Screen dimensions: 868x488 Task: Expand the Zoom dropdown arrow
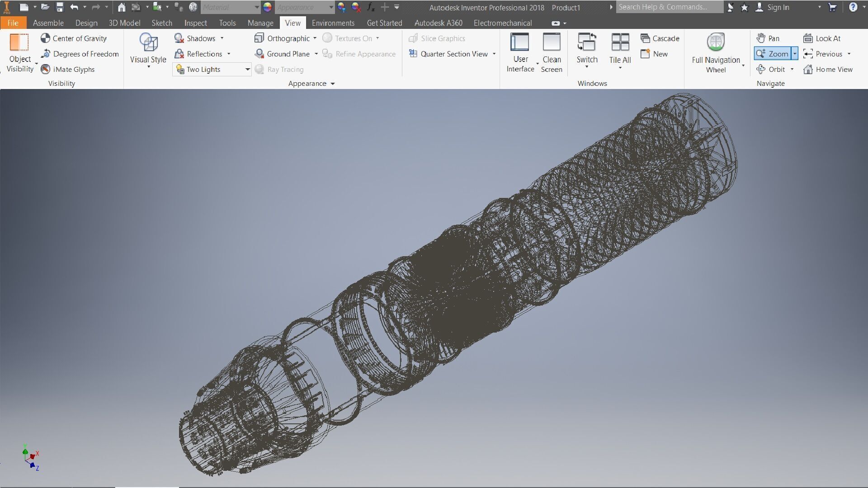point(794,54)
